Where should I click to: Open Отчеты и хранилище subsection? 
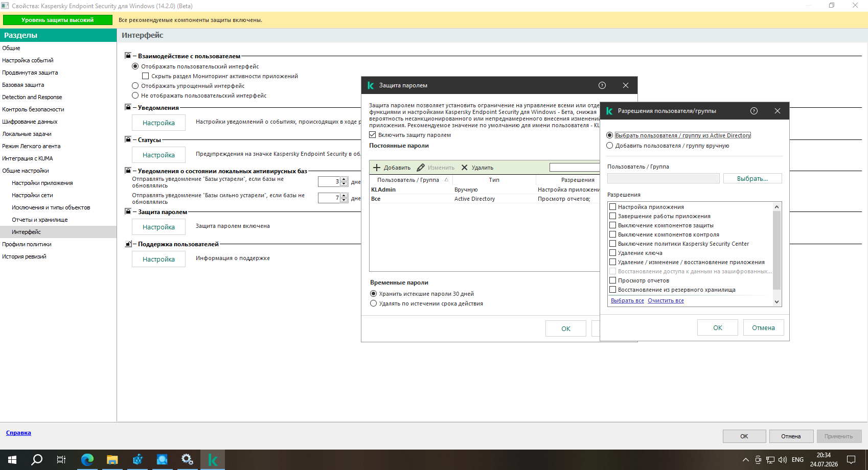pos(40,220)
